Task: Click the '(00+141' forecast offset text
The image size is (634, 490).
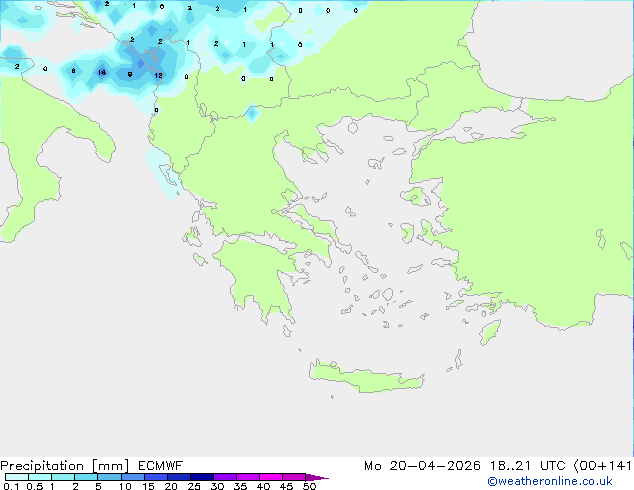Action: click(602, 466)
